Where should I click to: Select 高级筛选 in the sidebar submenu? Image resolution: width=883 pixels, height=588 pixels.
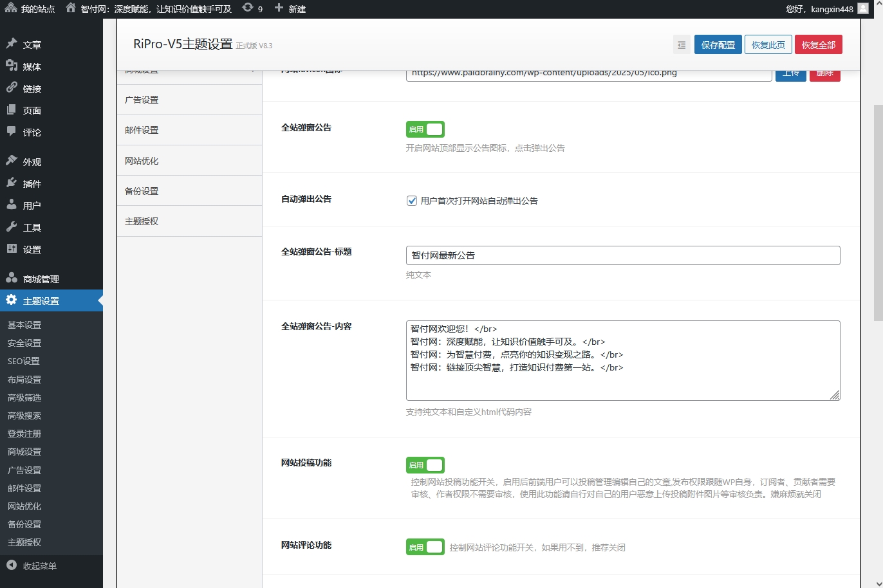tap(24, 398)
